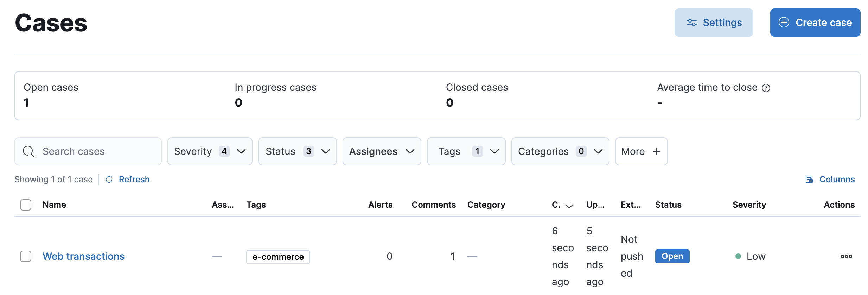
Task: Open the Assignees filter dropdown
Action: (382, 151)
